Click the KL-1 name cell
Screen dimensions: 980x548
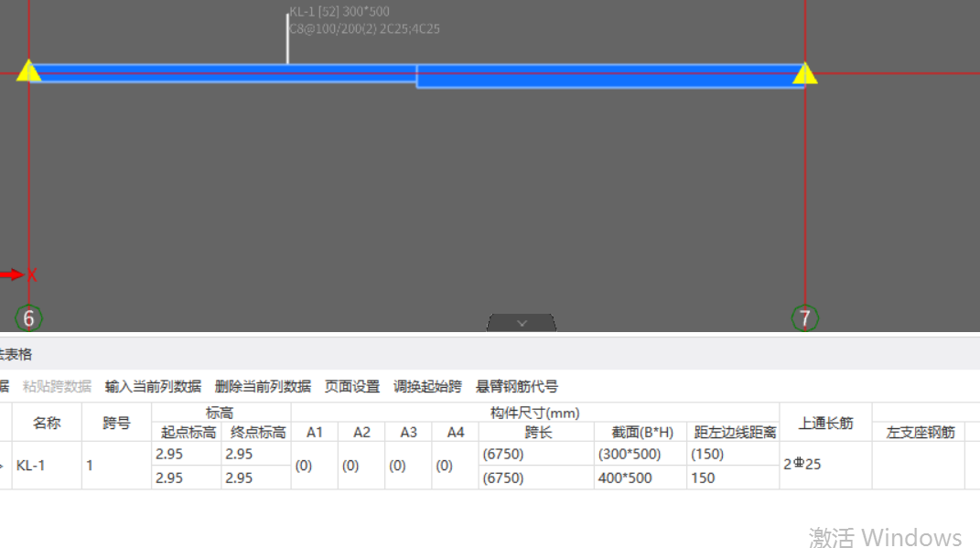47,466
